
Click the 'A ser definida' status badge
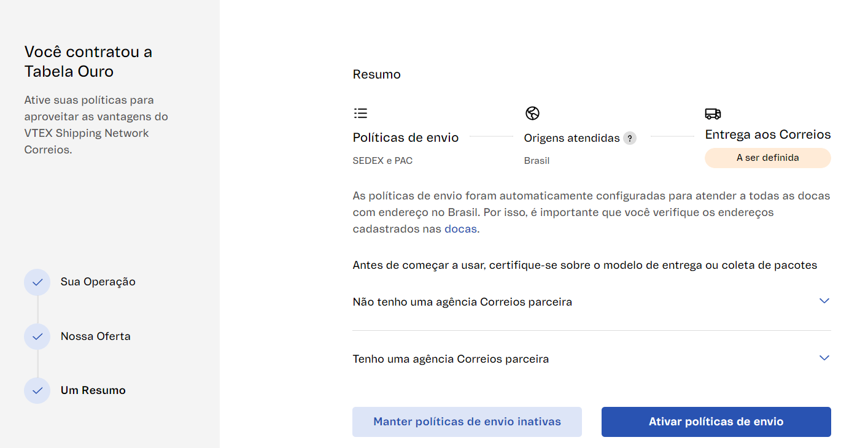point(767,158)
